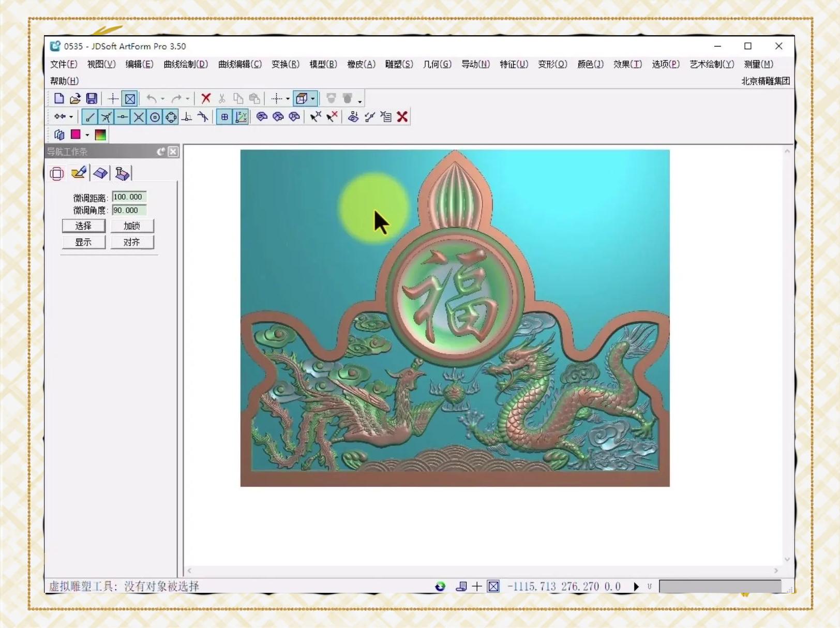The image size is (840, 628).
Task: Click the Save file floppy disk icon
Action: click(x=92, y=98)
